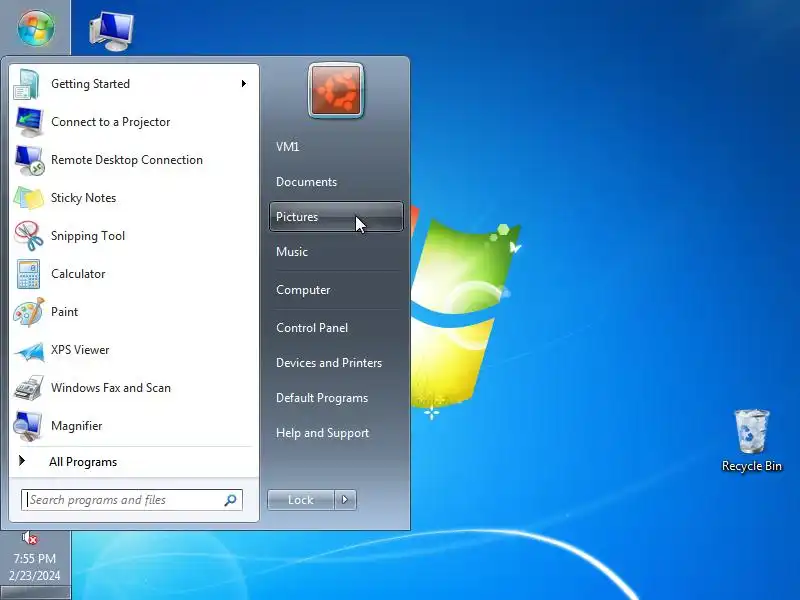Launch Remote Desktop Connection label

tap(127, 160)
